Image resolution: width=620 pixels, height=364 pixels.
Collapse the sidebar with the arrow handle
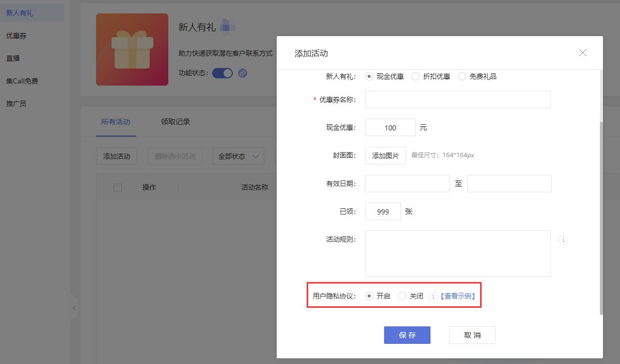click(74, 308)
